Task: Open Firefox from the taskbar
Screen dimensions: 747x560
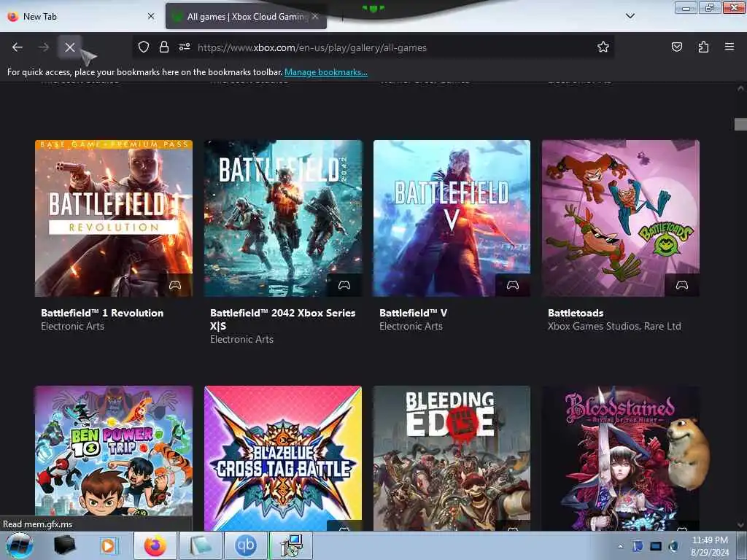Action: tap(155, 545)
